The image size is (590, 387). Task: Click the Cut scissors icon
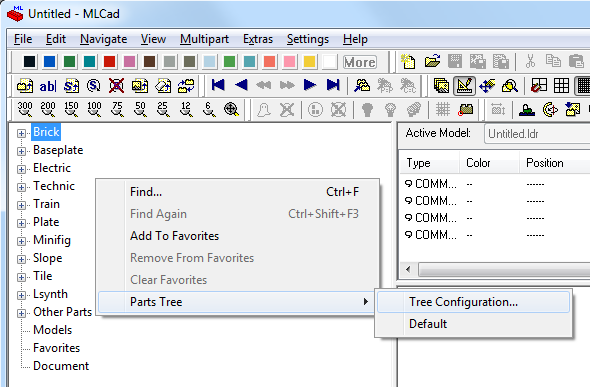[530, 62]
